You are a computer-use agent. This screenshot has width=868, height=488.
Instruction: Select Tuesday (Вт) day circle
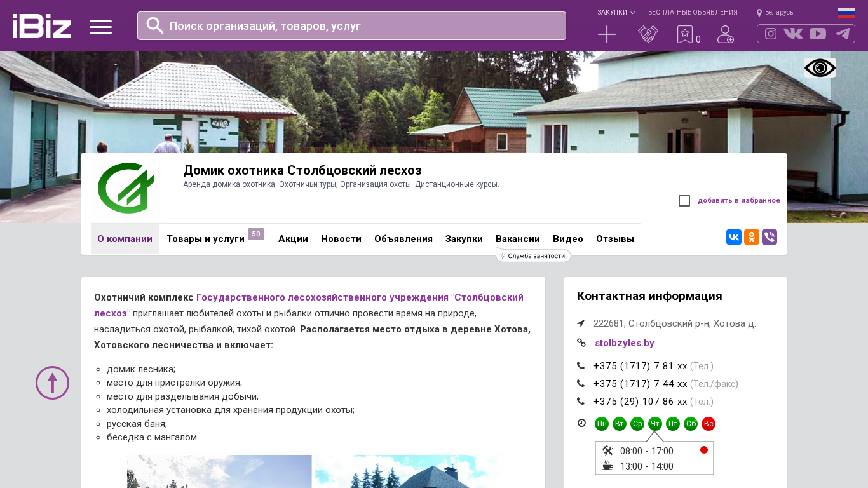(620, 424)
